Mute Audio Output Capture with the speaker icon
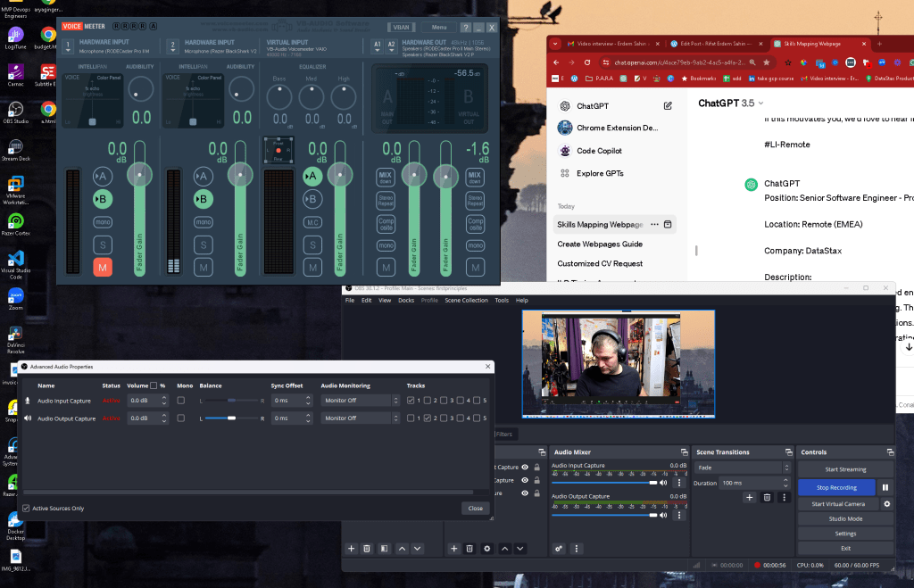Viewport: 914px width, 588px height. click(x=663, y=515)
